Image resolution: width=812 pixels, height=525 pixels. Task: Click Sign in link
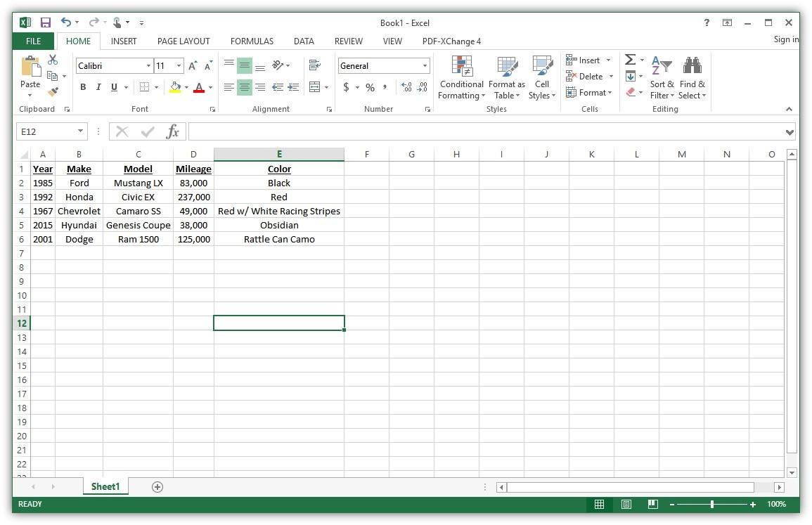click(786, 39)
